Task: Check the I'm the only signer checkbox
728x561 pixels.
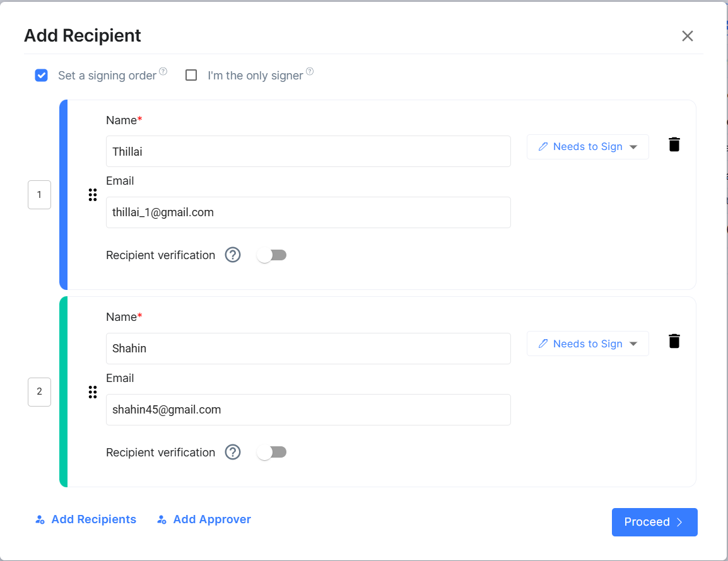Action: pyautogui.click(x=191, y=76)
